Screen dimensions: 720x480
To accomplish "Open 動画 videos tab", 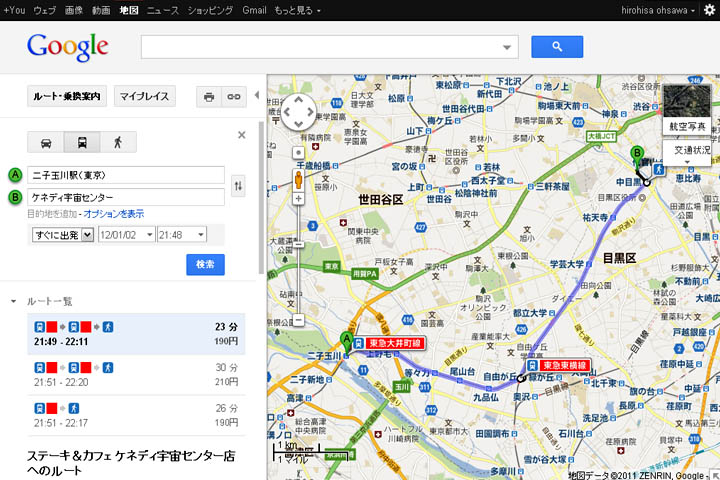I will 101,10.
